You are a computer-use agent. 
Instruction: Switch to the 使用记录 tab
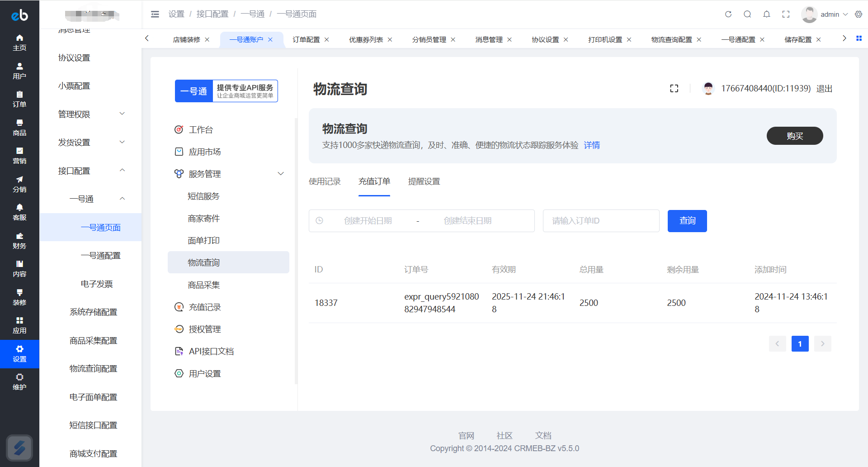point(325,181)
